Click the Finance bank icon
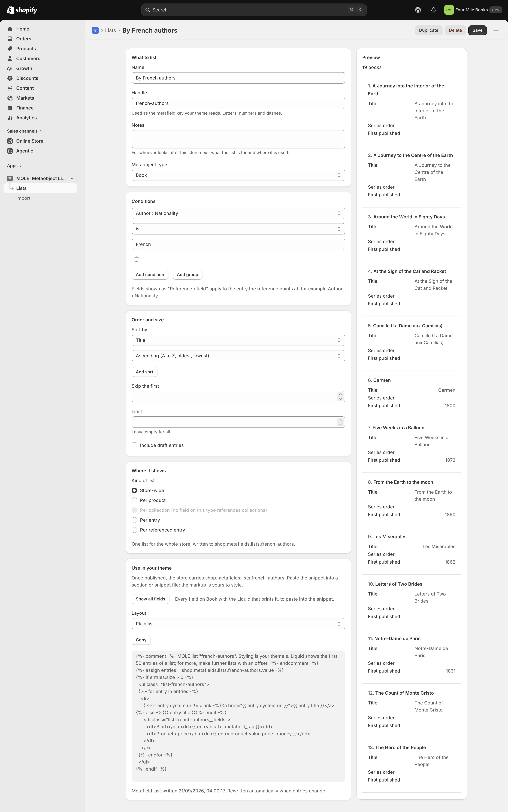This screenshot has width=508, height=812. point(10,108)
